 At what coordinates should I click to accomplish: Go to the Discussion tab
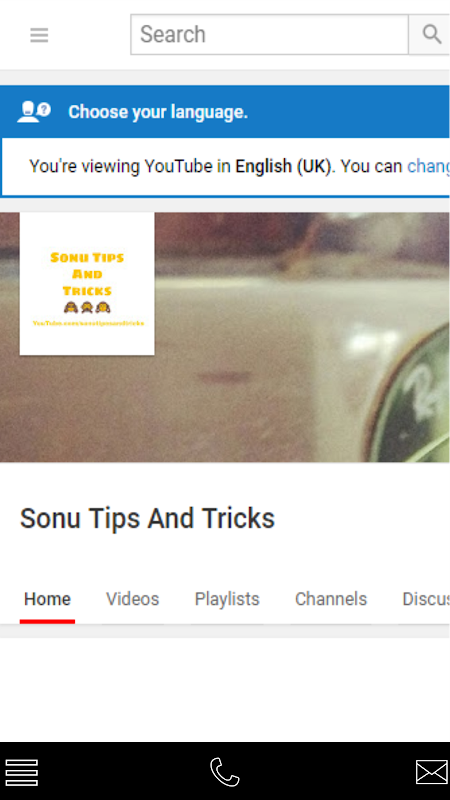(x=426, y=599)
